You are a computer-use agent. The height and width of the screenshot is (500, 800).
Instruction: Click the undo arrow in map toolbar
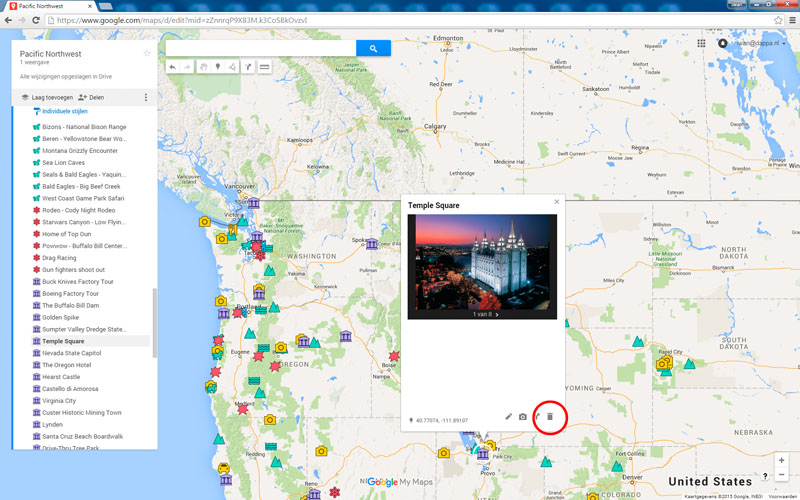(x=172, y=67)
